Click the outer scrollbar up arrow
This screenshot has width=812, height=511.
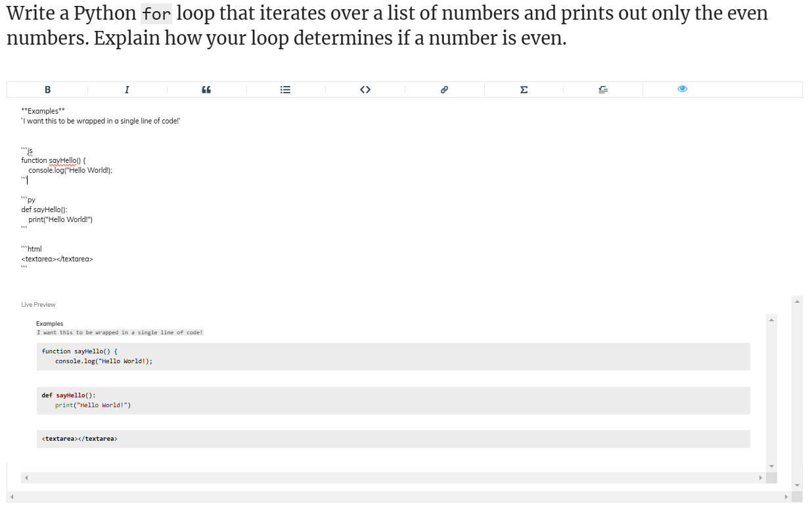click(x=798, y=301)
